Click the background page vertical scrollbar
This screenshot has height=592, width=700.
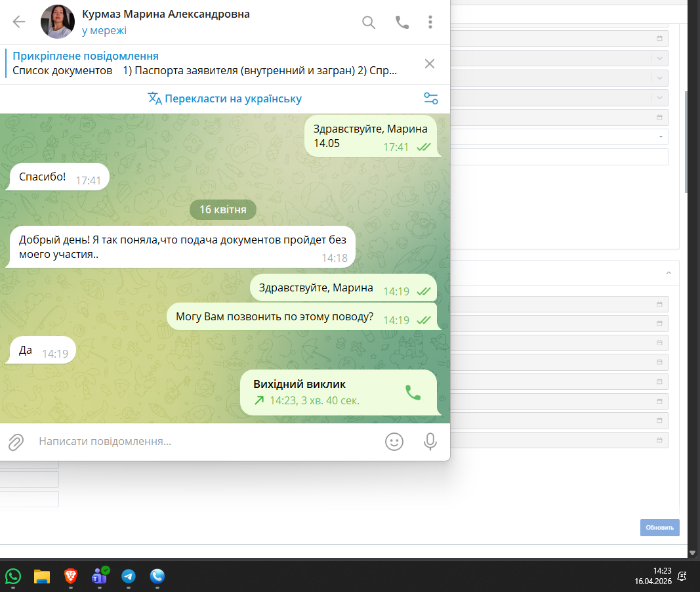[x=686, y=142]
